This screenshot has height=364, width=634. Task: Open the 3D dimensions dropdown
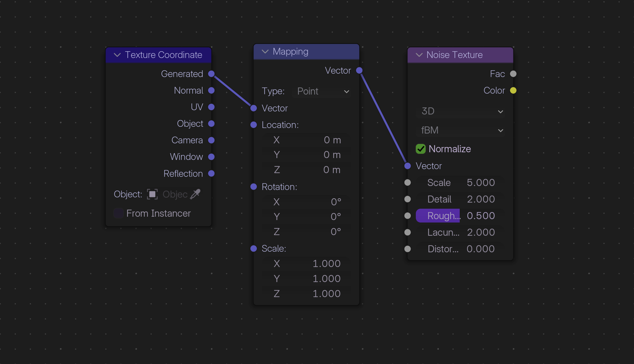coord(460,111)
